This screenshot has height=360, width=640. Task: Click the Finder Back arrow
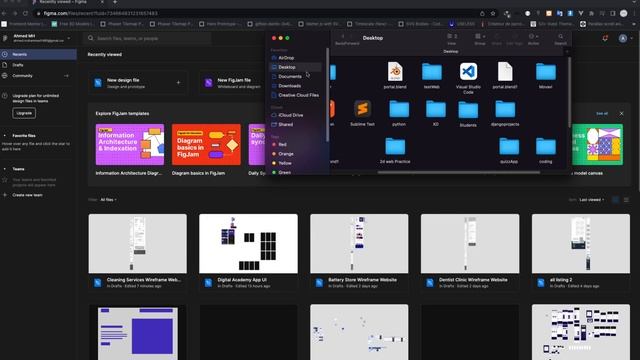click(x=343, y=37)
